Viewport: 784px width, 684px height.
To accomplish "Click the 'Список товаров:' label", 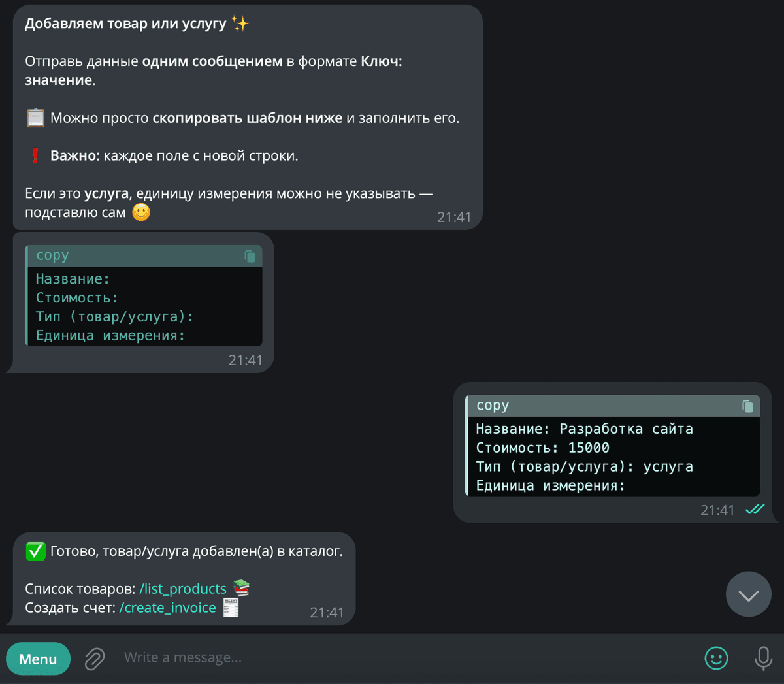I will pyautogui.click(x=80, y=589).
